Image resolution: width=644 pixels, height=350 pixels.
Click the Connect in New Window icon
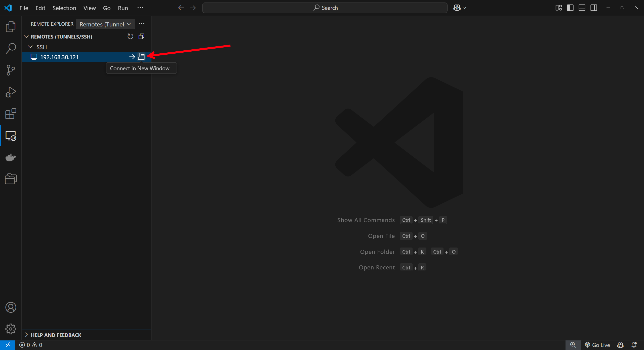point(141,57)
